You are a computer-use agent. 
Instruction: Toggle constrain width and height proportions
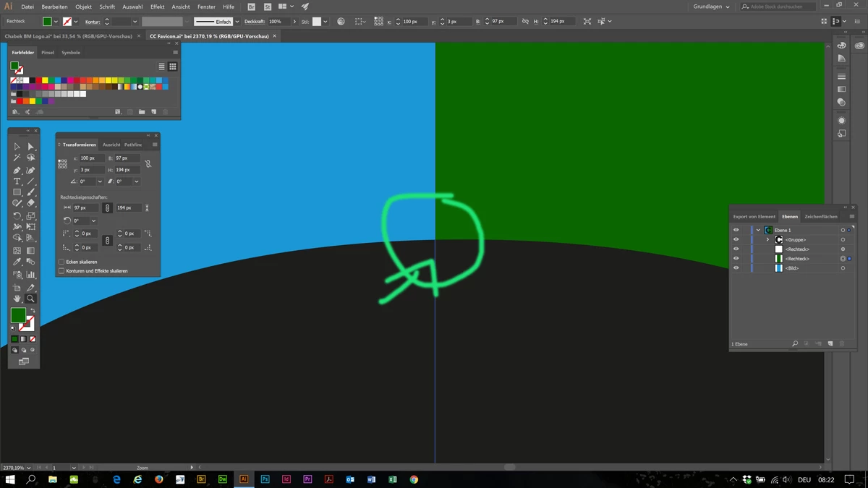pos(148,164)
